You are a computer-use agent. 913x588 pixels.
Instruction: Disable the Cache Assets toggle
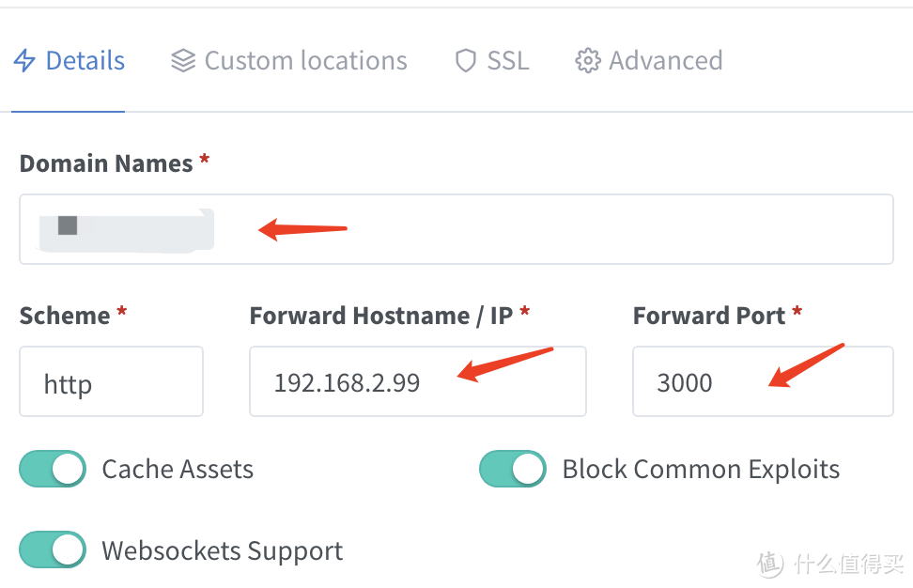pos(53,469)
